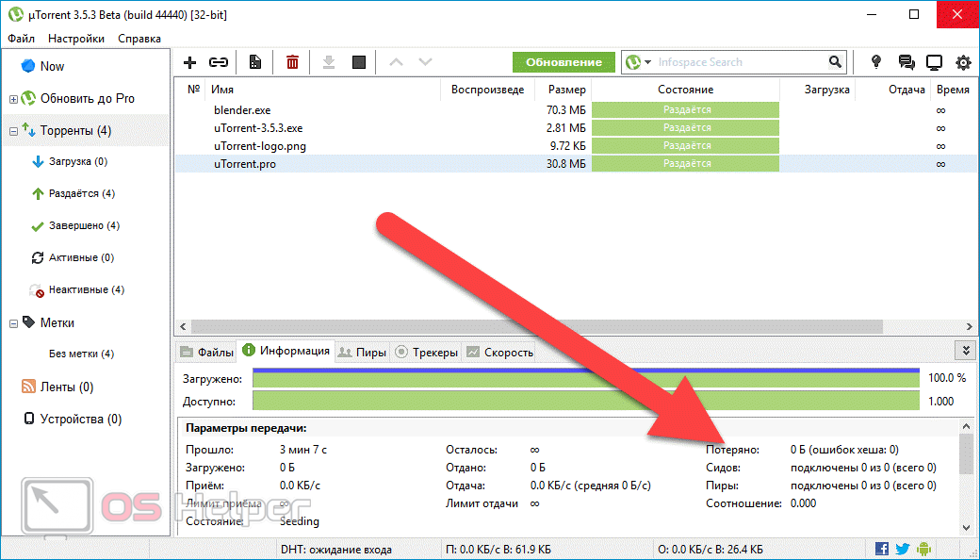Open the Настройки menu
The height and width of the screenshot is (560, 980).
click(75, 39)
